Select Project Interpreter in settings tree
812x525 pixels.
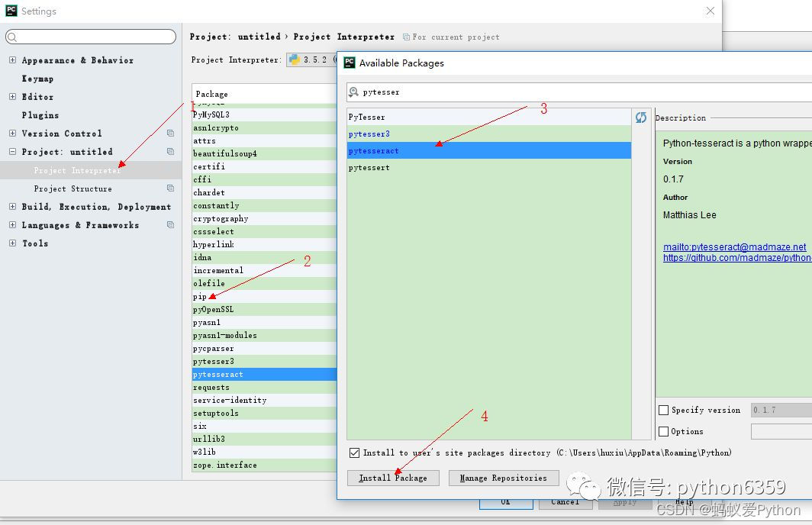pos(91,170)
